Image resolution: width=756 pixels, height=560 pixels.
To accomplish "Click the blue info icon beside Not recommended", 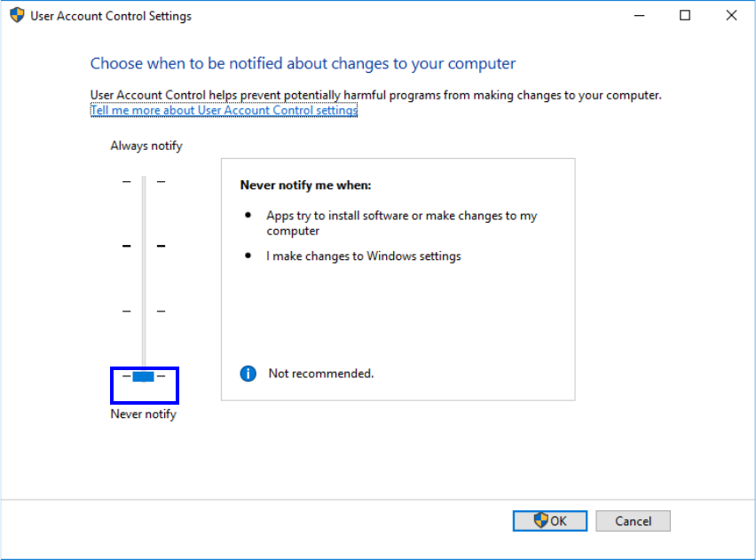I will pos(248,374).
